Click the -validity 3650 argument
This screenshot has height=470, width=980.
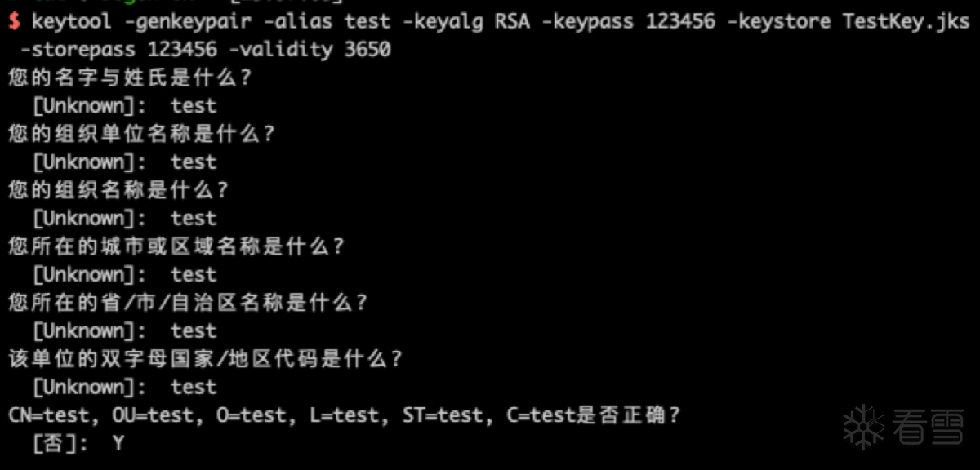310,50
